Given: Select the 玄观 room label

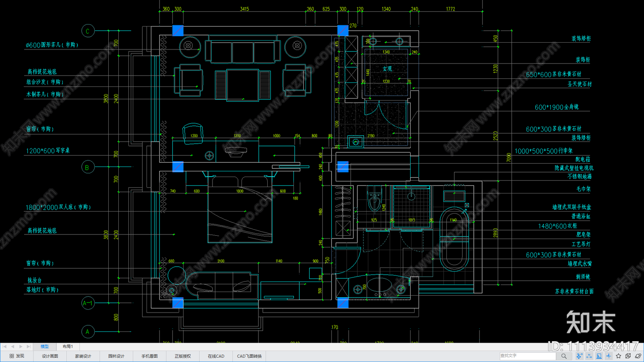Looking at the screenshot, I should coord(387,69).
